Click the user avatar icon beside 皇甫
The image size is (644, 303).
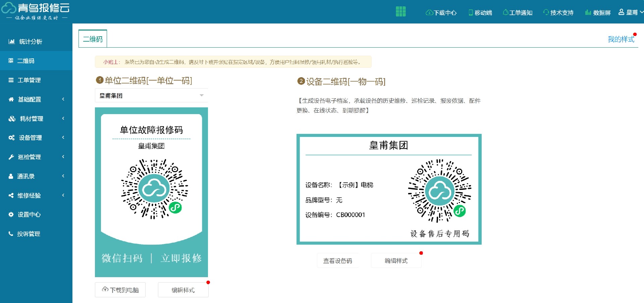click(x=621, y=12)
